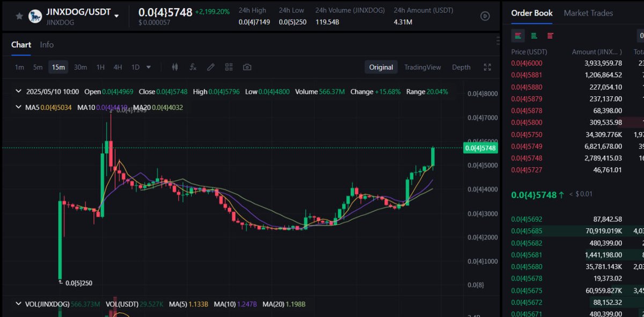644x317 pixels.
Task: Click the MA20 indicator value 0.0{4}4032
Action: [x=167, y=107]
